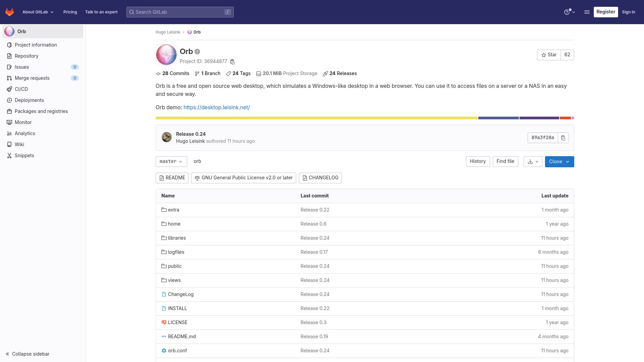View the 1 Branch link
The width and height of the screenshot is (644, 362).
coord(208,73)
